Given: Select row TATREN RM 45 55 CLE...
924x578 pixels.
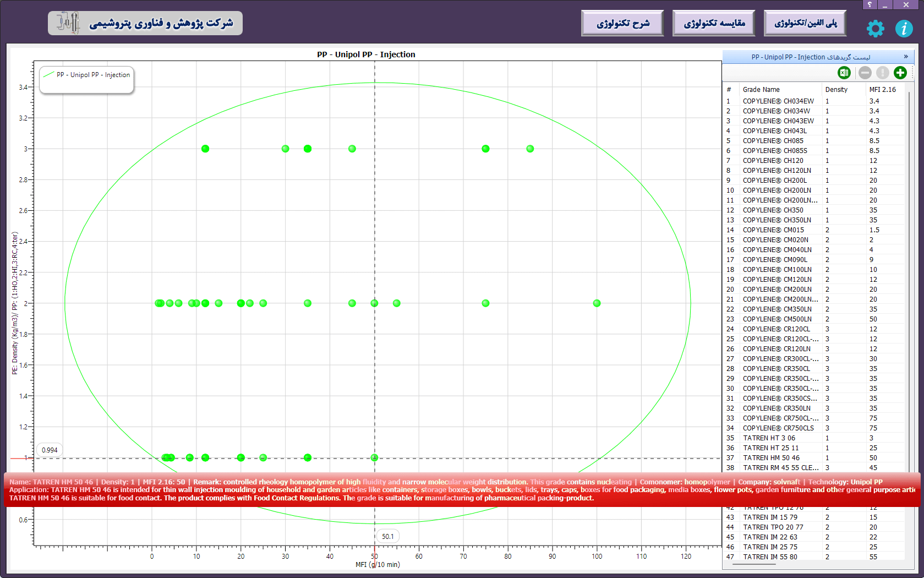Looking at the screenshot, I should [813, 468].
